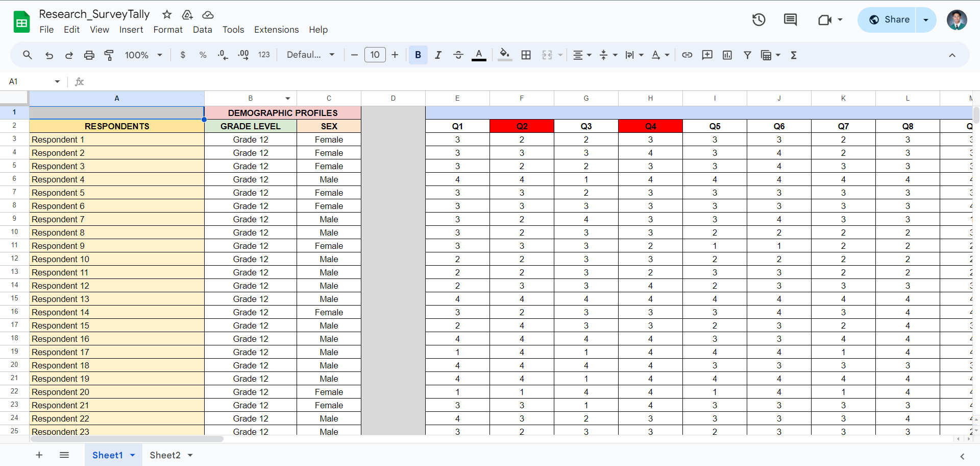Open the Insert menu
This screenshot has width=980, height=466.
[x=131, y=30]
